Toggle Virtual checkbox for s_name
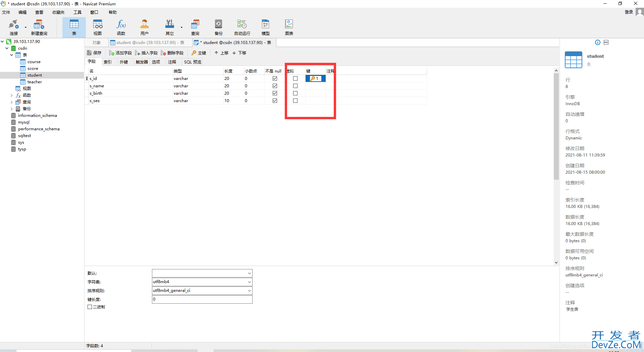644x352 pixels. point(295,86)
